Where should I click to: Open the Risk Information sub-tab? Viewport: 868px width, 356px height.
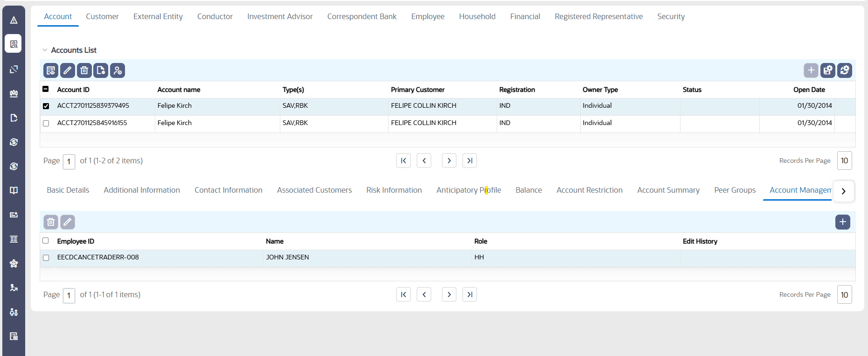(x=394, y=190)
